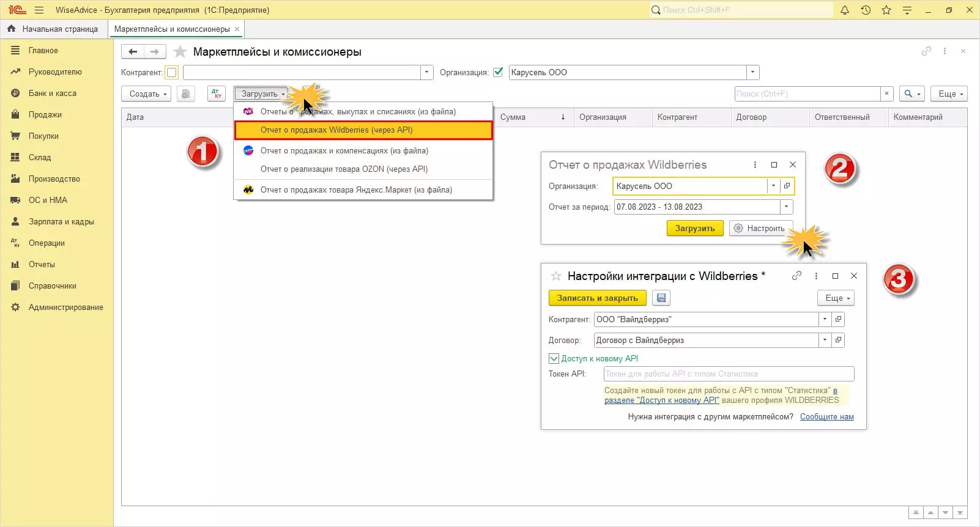Open the Банк и касса sidebar section

coord(57,94)
